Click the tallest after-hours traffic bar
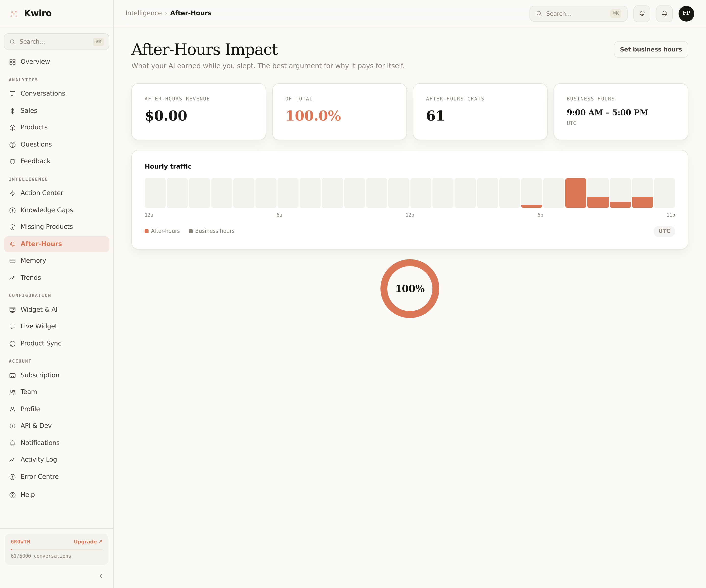The image size is (706, 588). [576, 193]
